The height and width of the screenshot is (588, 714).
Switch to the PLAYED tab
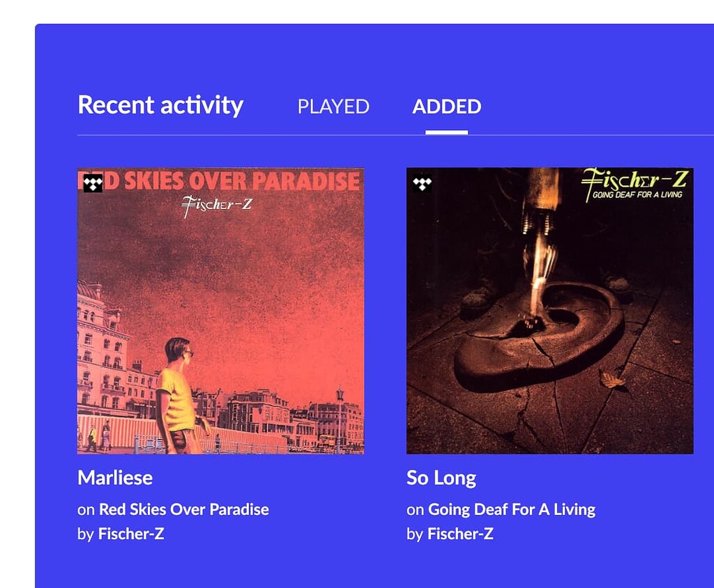coord(333,107)
